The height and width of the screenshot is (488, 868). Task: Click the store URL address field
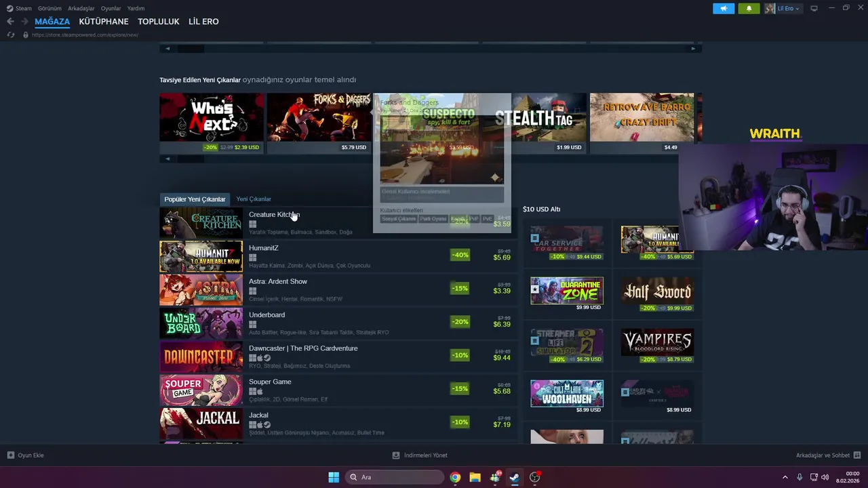[85, 35]
